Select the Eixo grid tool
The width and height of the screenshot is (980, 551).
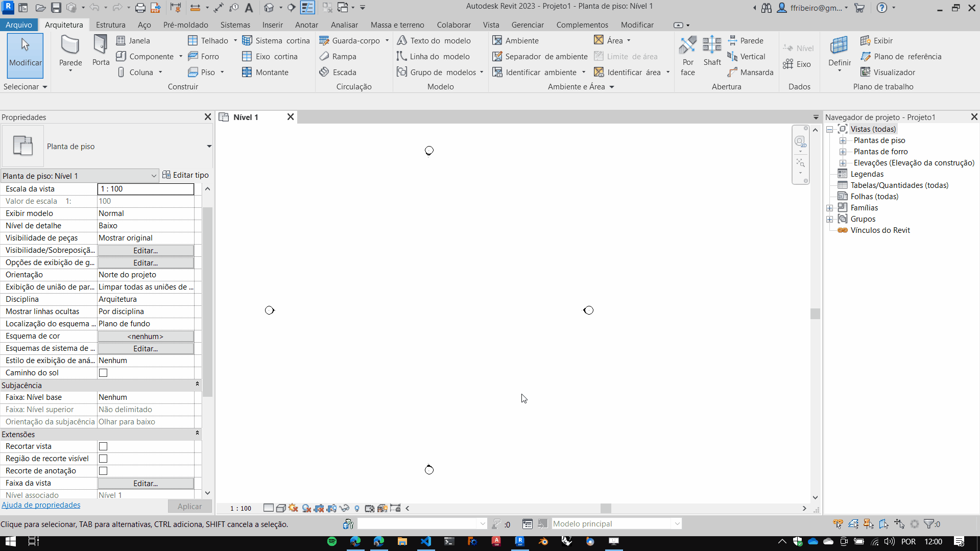[797, 64]
